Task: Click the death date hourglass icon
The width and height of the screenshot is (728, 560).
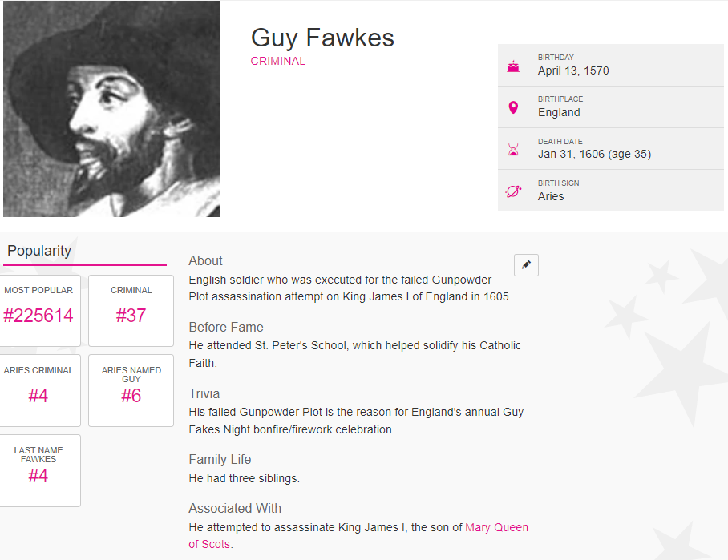Action: [x=513, y=149]
